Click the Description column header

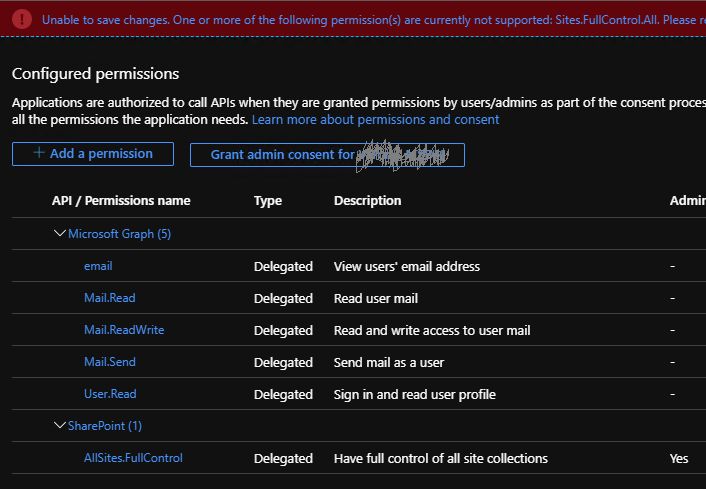(x=367, y=201)
